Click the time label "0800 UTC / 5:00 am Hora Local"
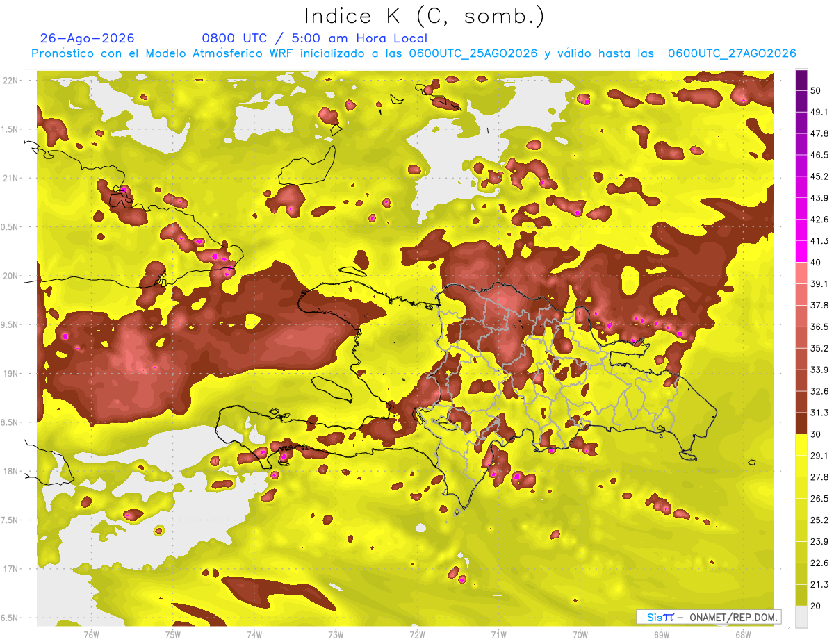 tap(315, 38)
